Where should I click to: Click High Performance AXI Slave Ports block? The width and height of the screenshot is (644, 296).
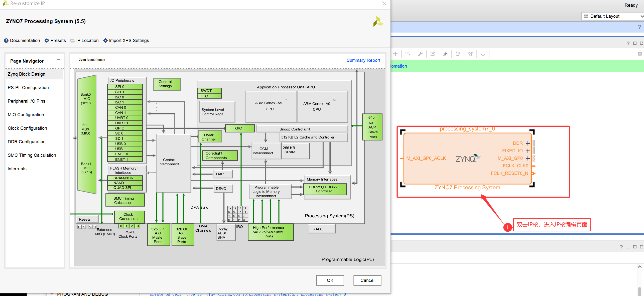pyautogui.click(x=271, y=232)
